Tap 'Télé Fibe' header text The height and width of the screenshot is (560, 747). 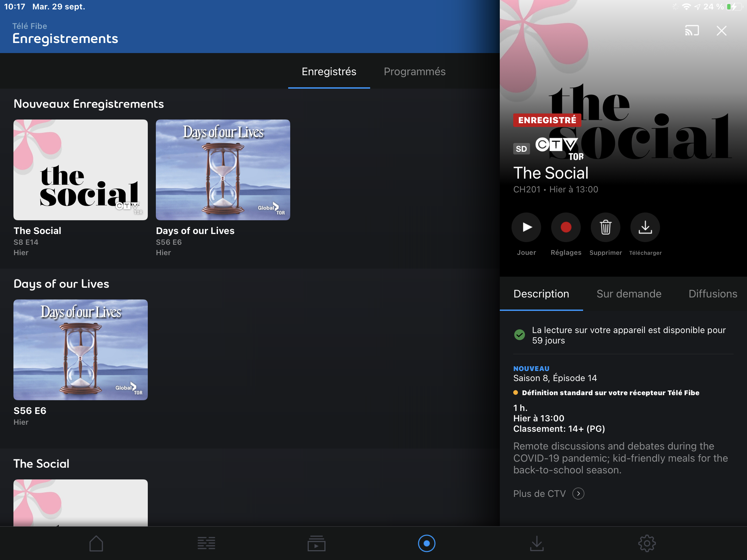click(30, 26)
